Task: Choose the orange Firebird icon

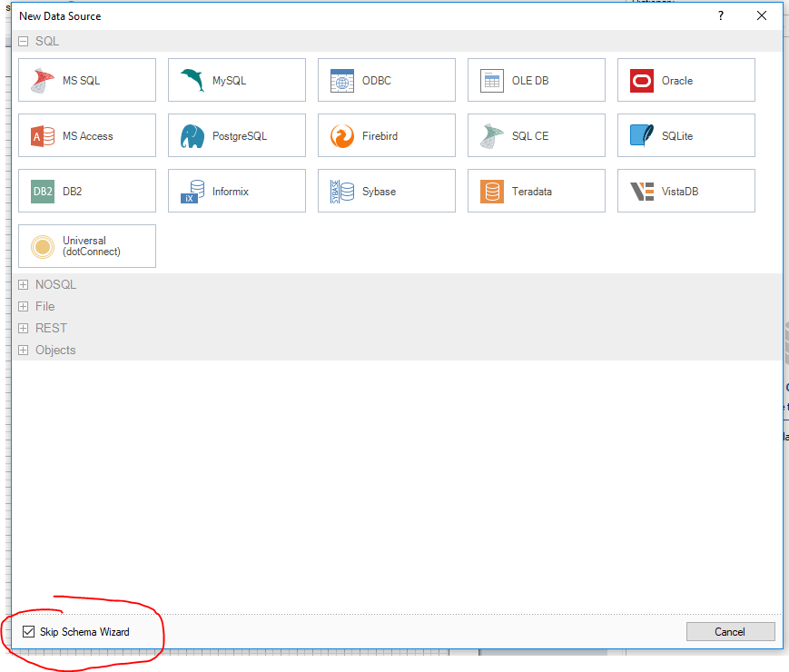Action: pos(342,136)
